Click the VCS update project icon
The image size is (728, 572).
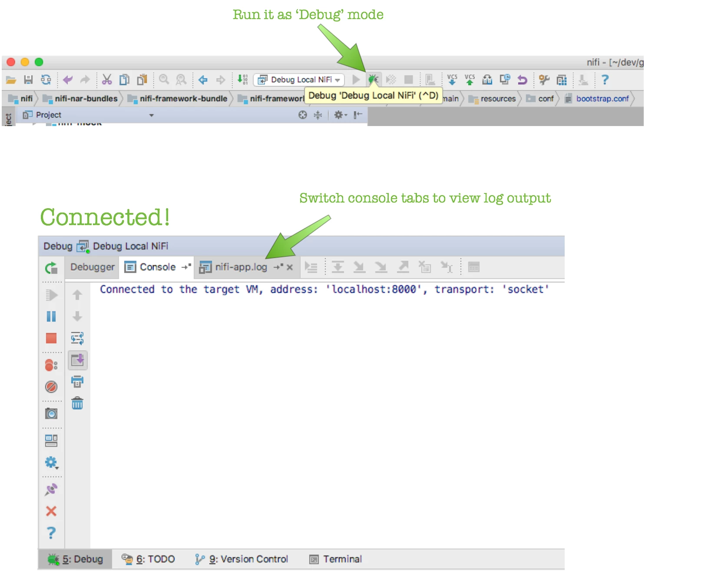point(452,80)
